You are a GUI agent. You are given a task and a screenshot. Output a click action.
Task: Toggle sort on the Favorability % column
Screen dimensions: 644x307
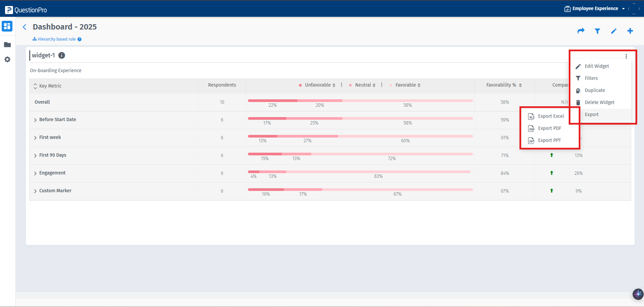pyautogui.click(x=520, y=85)
